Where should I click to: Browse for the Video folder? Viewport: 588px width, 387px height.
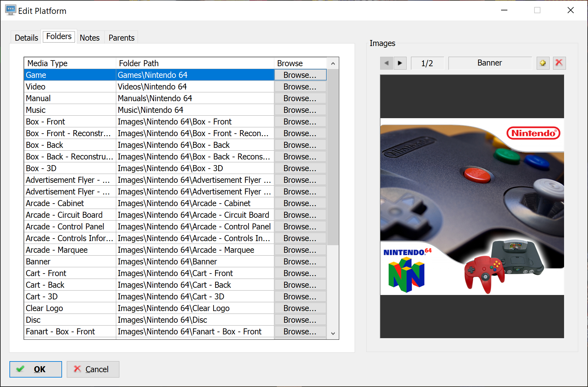click(x=300, y=87)
